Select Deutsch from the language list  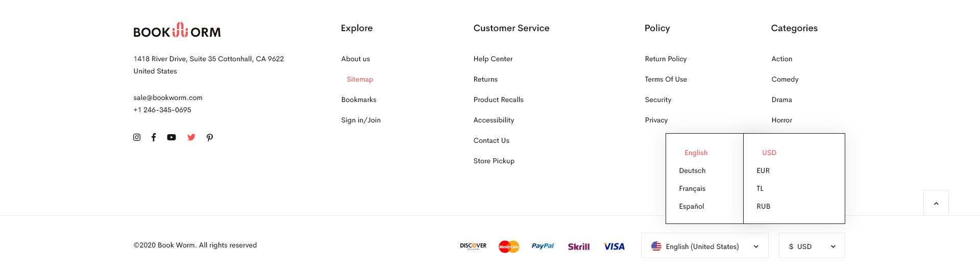pos(692,171)
